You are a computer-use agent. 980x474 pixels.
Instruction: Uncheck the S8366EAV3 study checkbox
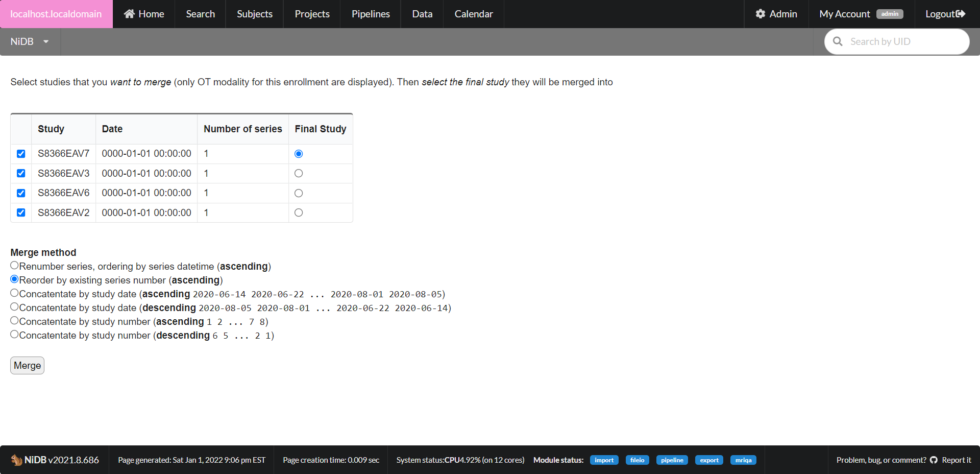point(21,173)
